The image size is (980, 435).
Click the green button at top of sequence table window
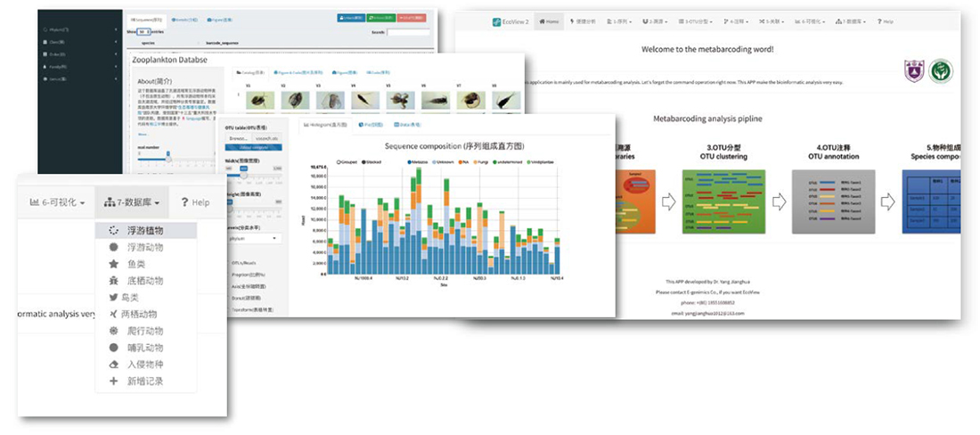(x=380, y=18)
